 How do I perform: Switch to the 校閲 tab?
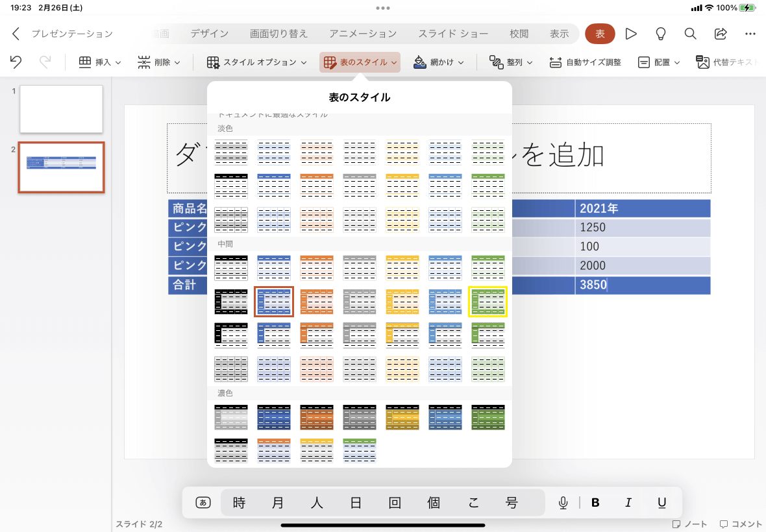(x=519, y=34)
